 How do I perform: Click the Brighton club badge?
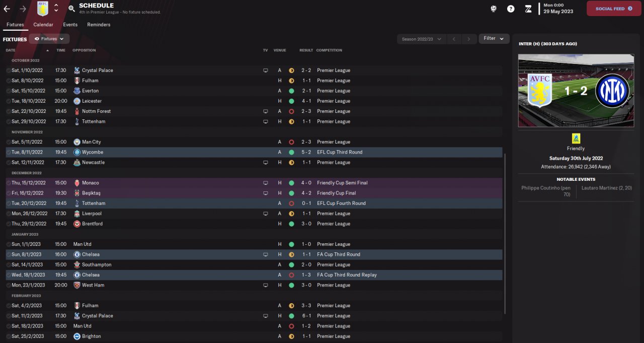click(x=77, y=336)
